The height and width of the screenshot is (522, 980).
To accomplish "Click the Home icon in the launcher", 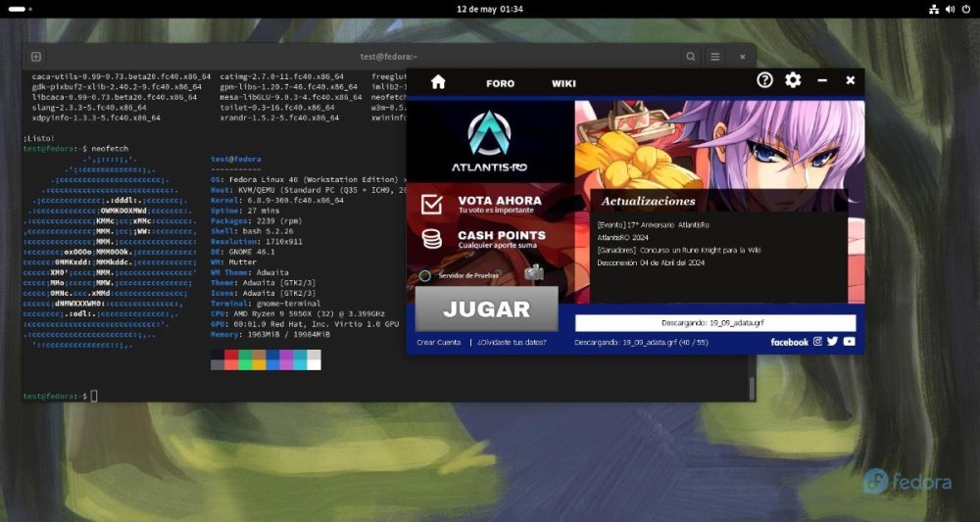I will pyautogui.click(x=438, y=82).
